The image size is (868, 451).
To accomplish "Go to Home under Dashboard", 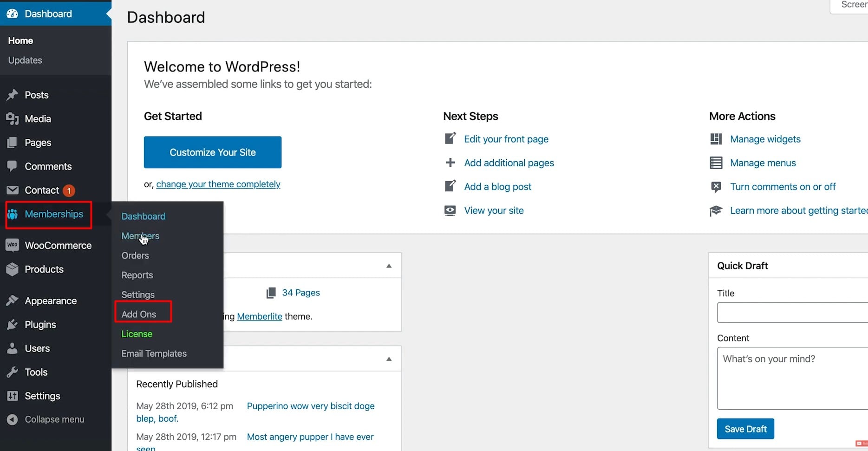I will click(20, 40).
